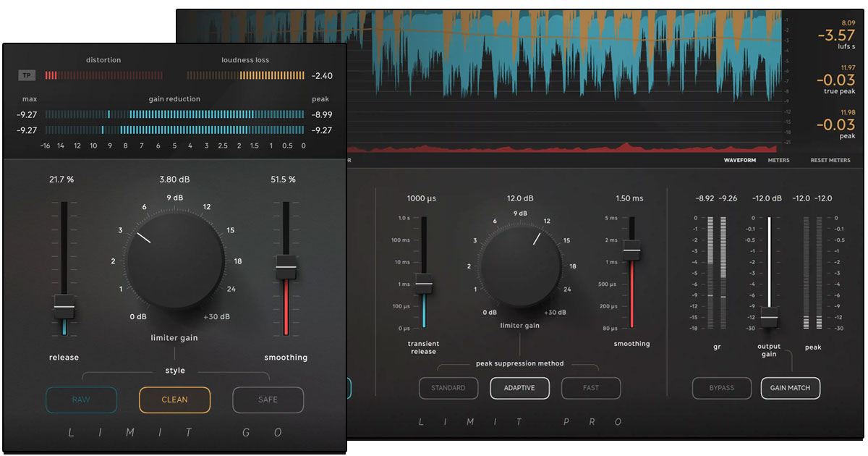Click the loudness loss meter in Limit Go

pos(246,75)
